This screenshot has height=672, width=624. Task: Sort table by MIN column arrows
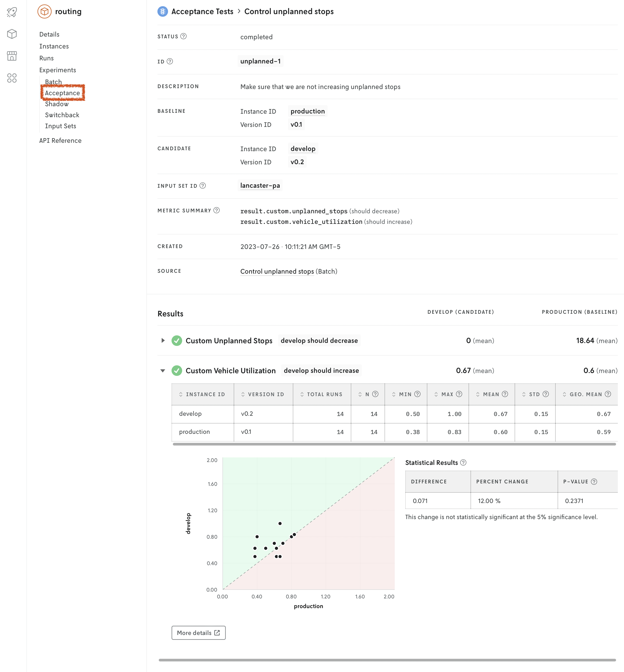tap(394, 394)
